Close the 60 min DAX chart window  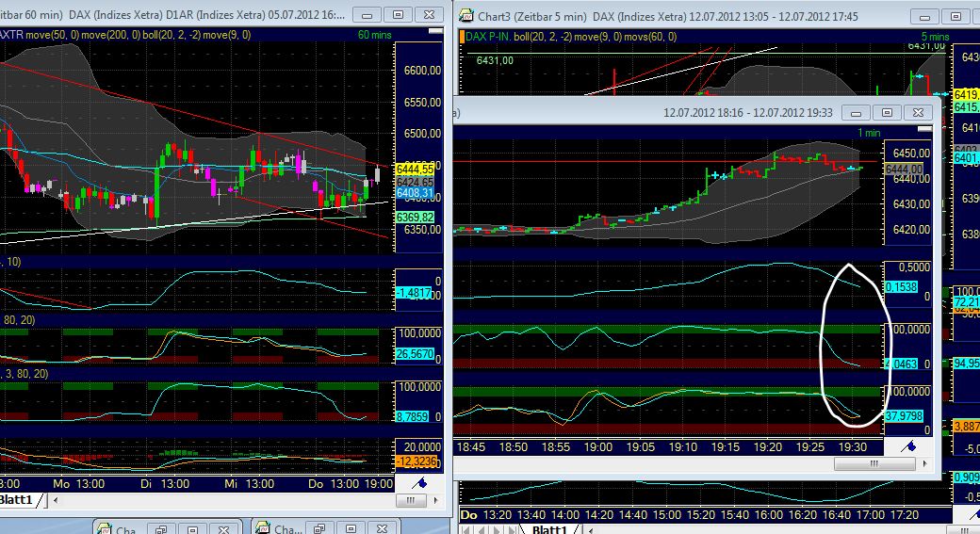click(x=430, y=14)
